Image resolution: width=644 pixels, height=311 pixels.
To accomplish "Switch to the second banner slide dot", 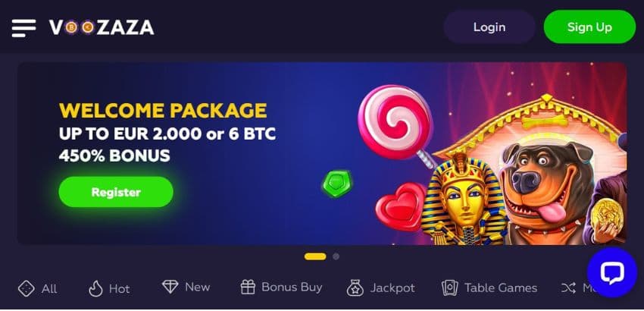I will (336, 256).
